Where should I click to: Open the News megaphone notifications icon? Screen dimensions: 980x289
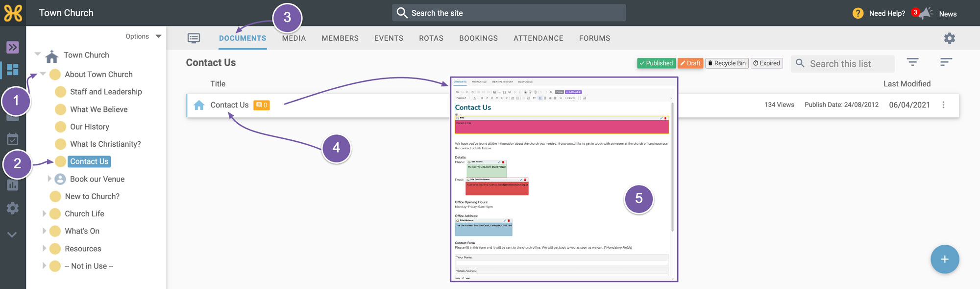pyautogui.click(x=926, y=13)
